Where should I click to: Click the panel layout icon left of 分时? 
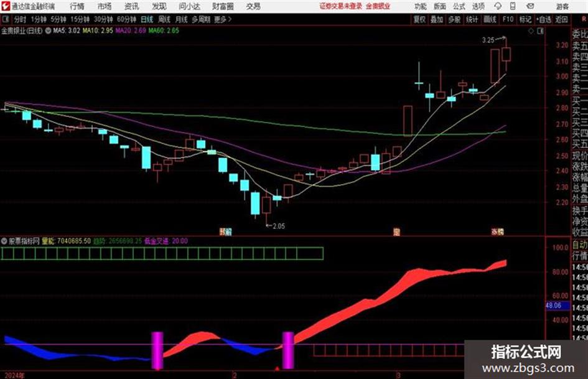[5, 19]
